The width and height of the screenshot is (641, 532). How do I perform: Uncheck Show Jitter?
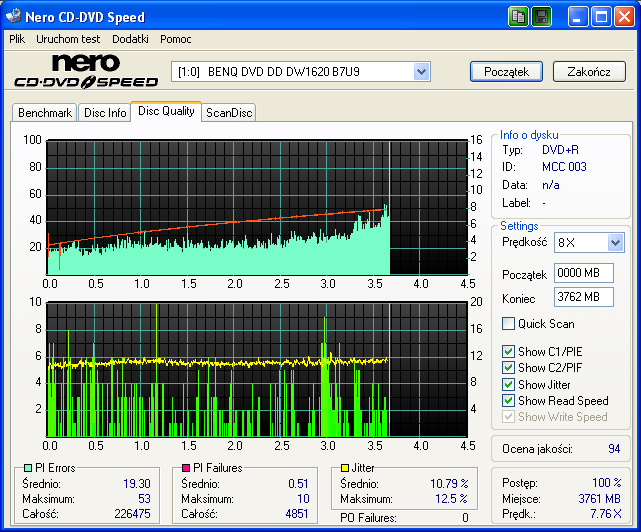tap(508, 384)
